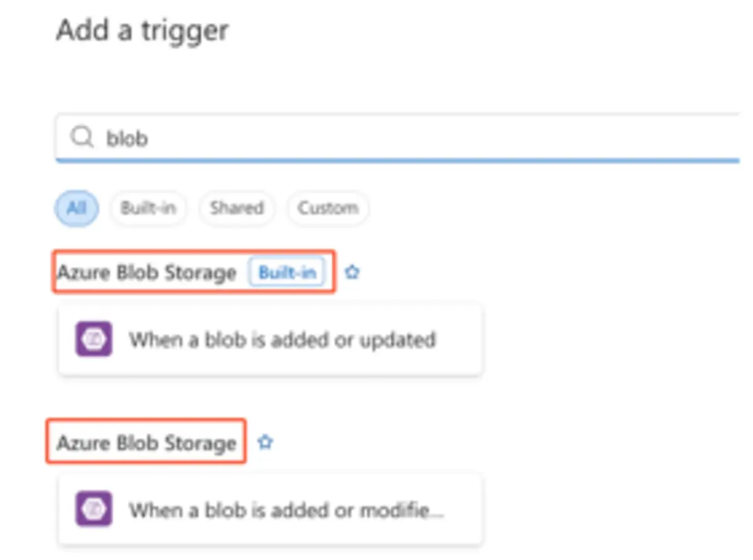Click the search magnifier icon
The height and width of the screenshot is (560, 753).
(82, 137)
